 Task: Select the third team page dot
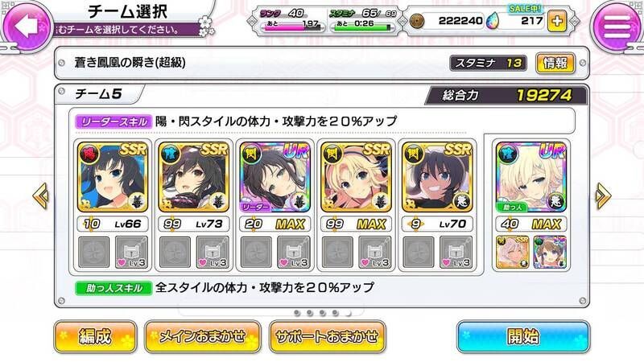323,313
